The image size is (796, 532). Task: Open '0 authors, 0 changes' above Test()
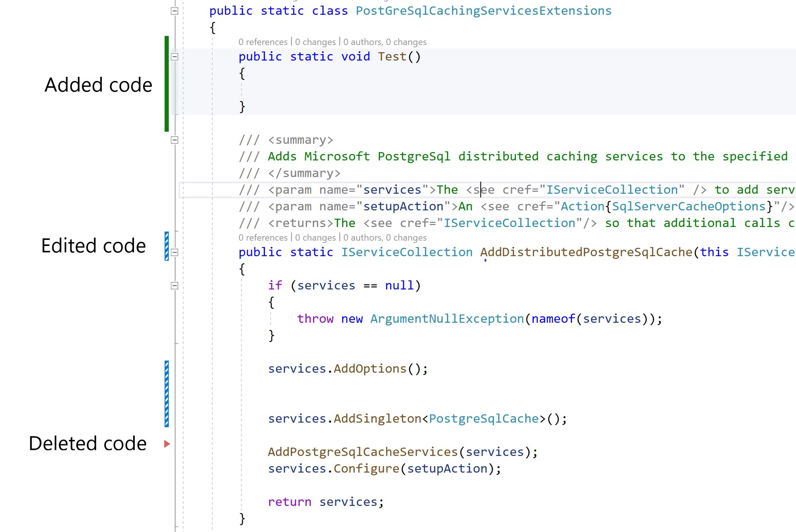click(385, 42)
